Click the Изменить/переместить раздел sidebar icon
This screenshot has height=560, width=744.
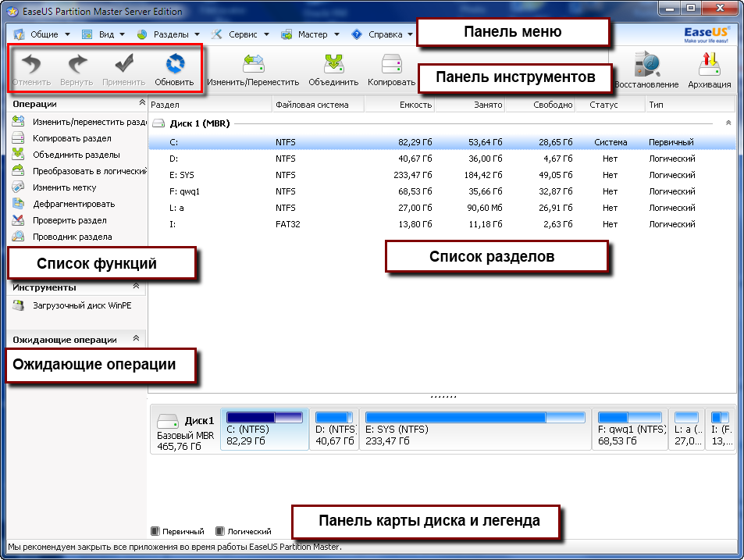(18, 122)
